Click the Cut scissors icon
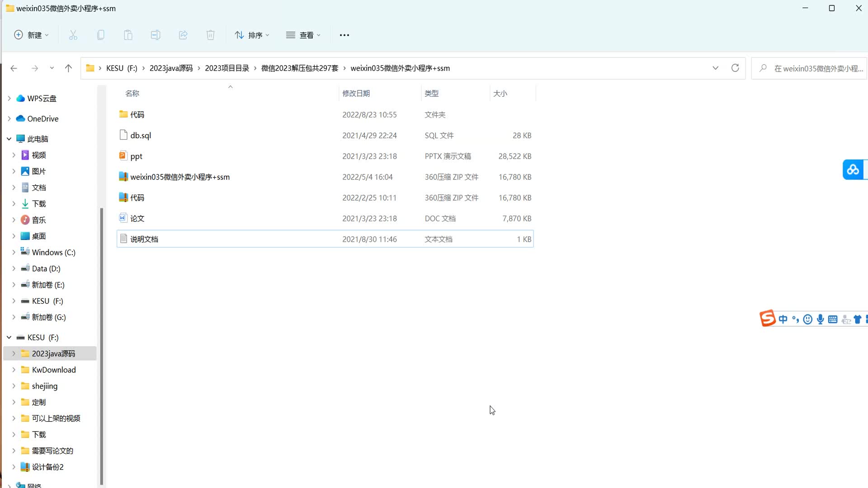Viewport: 868px width, 488px height. [x=73, y=35]
